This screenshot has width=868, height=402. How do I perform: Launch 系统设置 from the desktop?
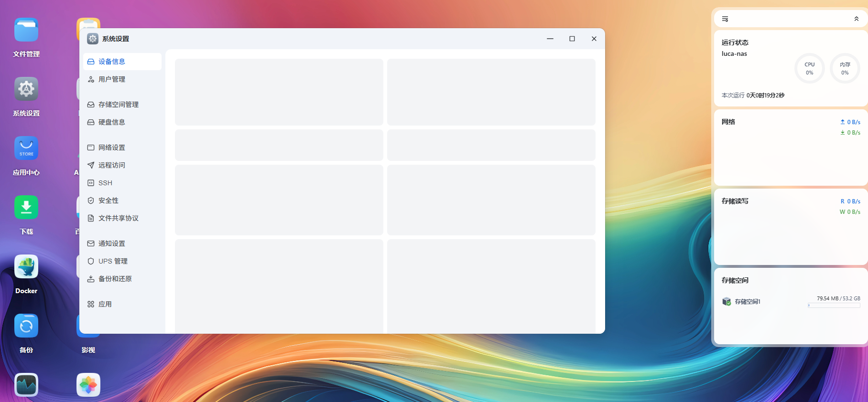point(26,89)
